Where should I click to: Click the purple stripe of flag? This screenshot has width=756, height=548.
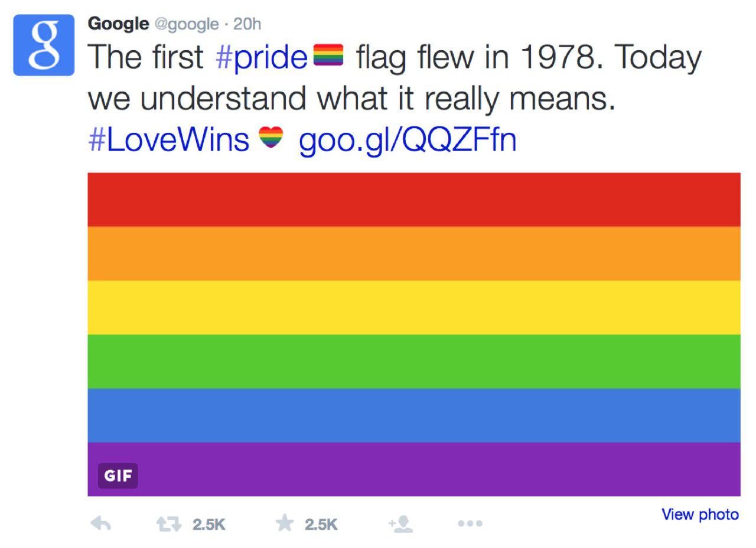(414, 469)
